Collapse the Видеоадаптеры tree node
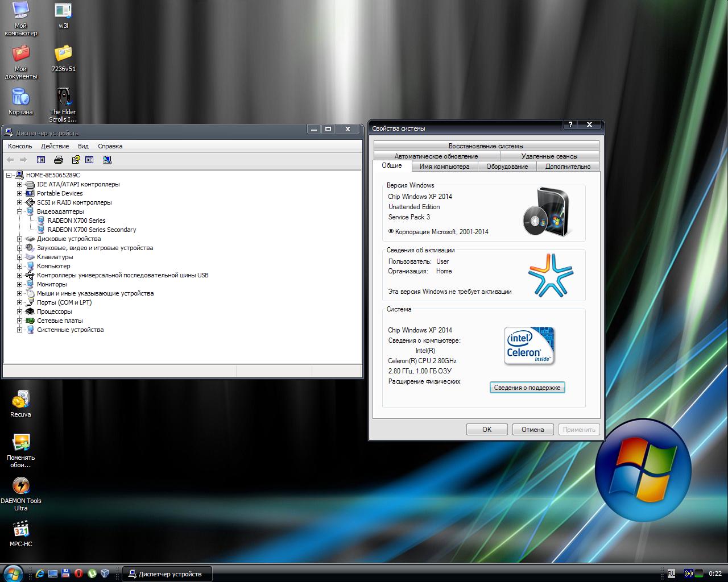The height and width of the screenshot is (582, 728). point(19,211)
